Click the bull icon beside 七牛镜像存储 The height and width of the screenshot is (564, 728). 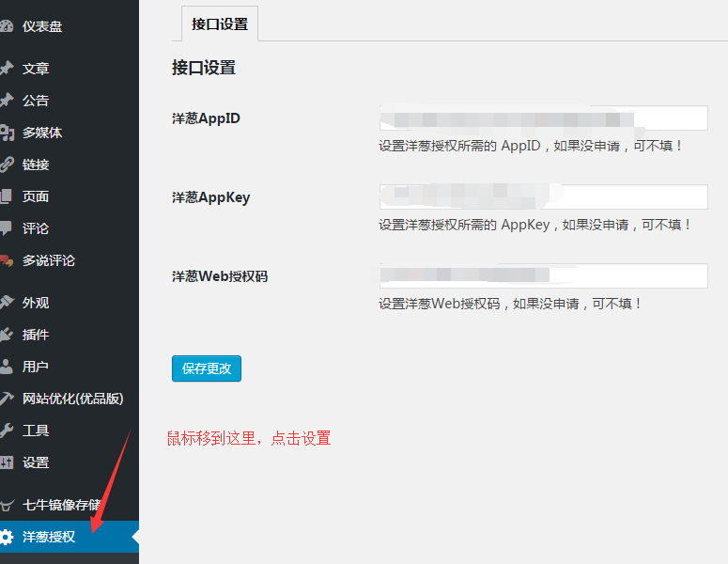pyautogui.click(x=7, y=505)
